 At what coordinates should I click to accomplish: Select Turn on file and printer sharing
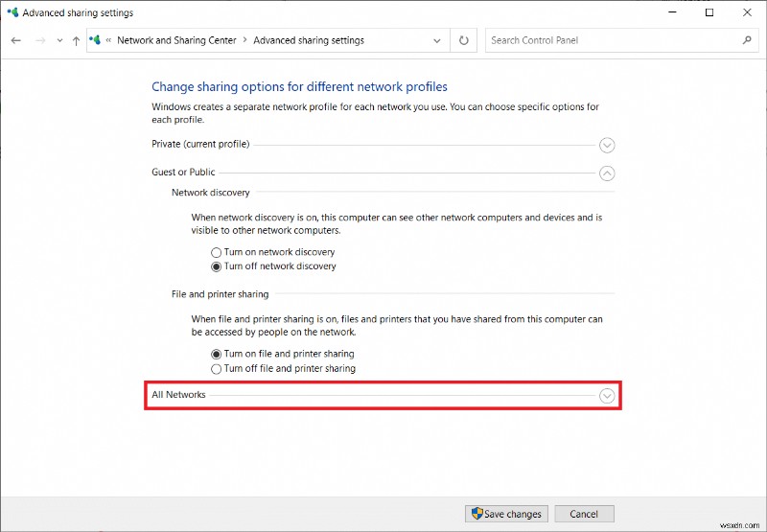click(x=283, y=354)
